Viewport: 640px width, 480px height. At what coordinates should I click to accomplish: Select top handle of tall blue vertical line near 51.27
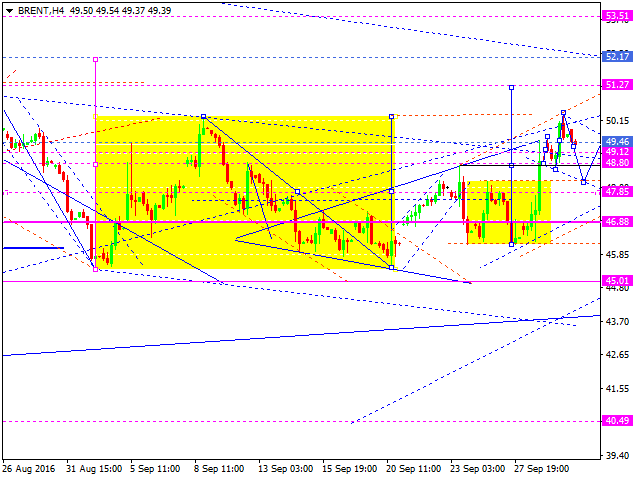(x=511, y=87)
